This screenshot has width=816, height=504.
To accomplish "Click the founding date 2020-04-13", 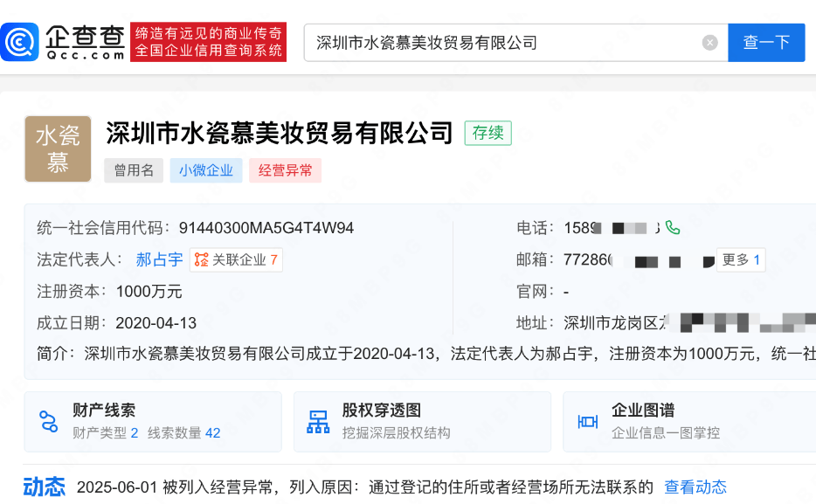I will point(156,323).
